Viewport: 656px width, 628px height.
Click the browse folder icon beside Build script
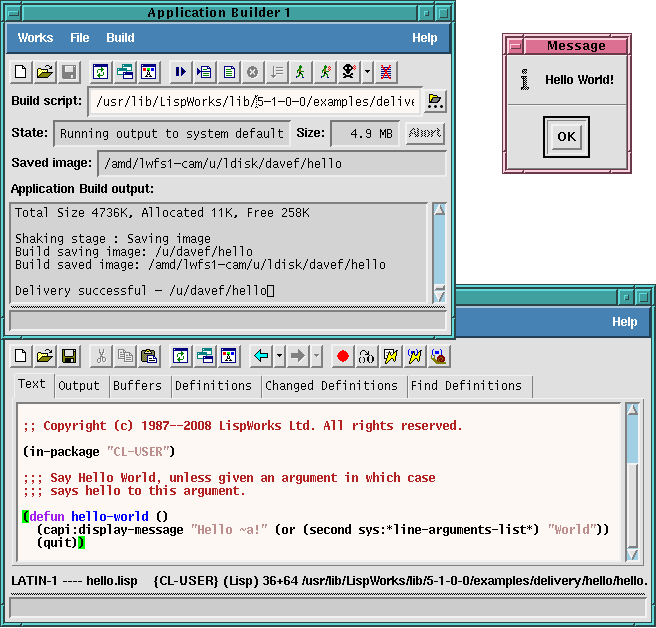click(435, 101)
